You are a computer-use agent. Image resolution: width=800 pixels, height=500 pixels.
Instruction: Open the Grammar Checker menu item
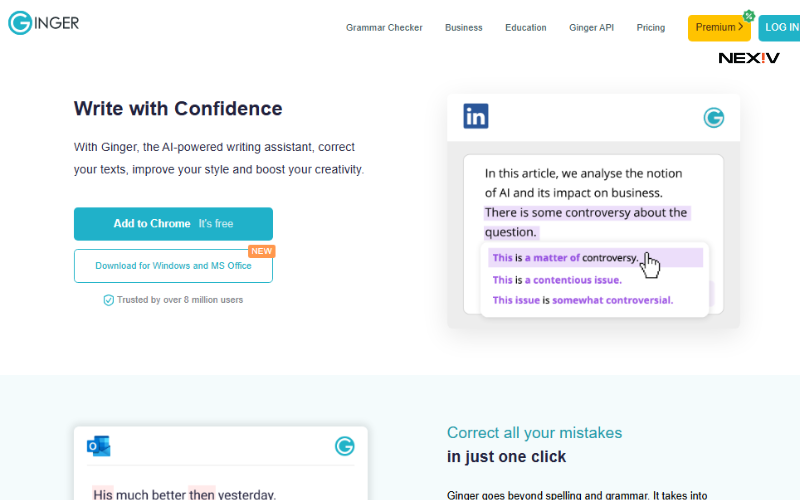384,28
